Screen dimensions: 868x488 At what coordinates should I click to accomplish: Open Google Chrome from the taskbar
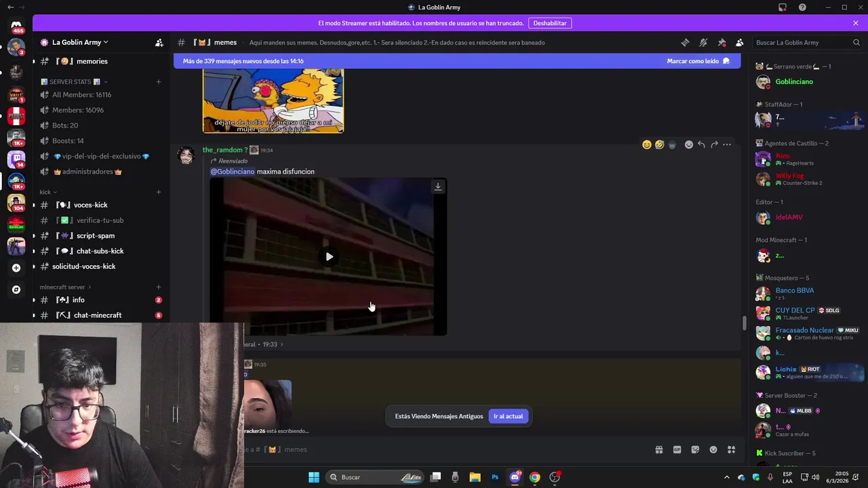[x=534, y=477]
